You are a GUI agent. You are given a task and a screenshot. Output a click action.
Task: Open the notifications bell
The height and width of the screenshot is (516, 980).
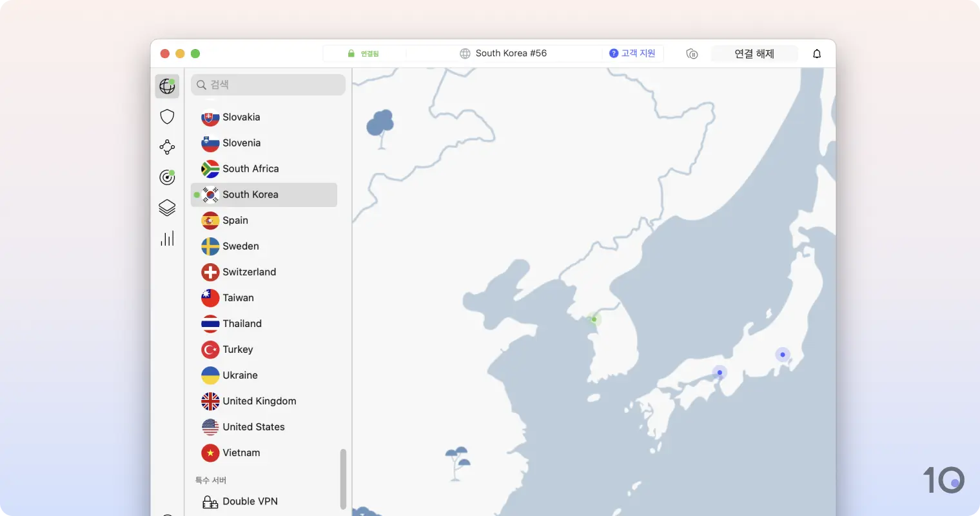click(x=817, y=54)
